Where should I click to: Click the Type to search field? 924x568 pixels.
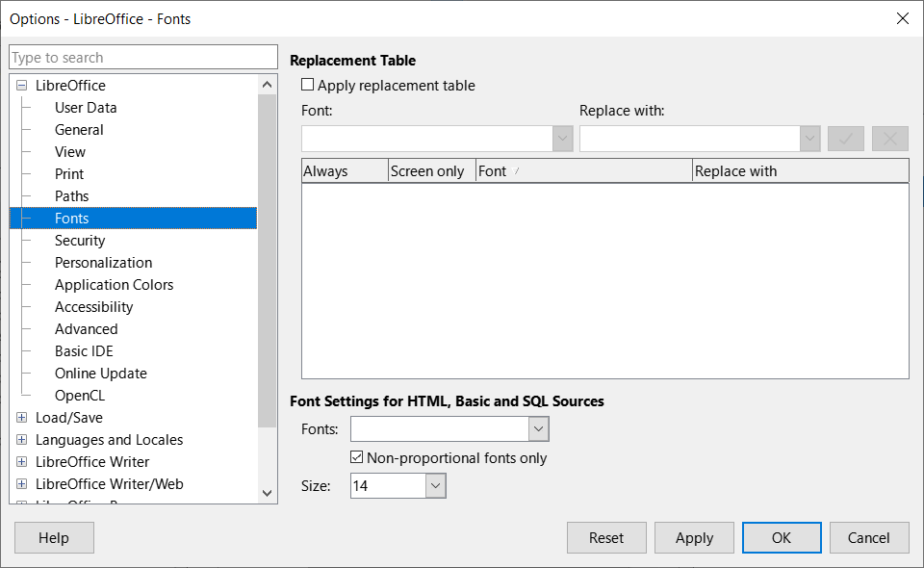click(142, 57)
